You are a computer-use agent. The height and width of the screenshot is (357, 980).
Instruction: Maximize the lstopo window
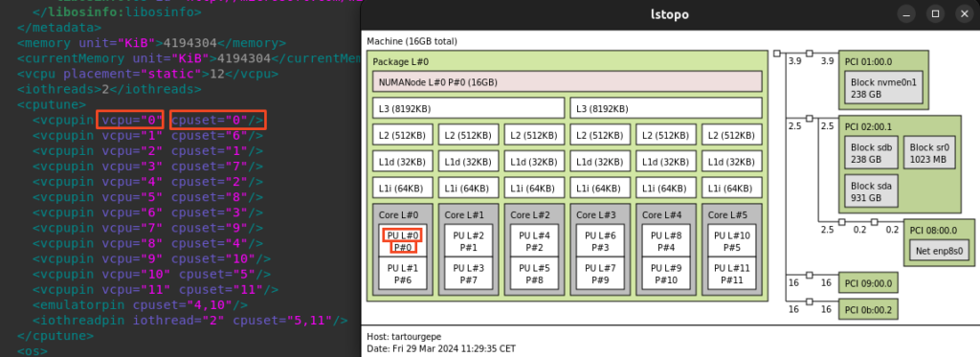pos(935,13)
